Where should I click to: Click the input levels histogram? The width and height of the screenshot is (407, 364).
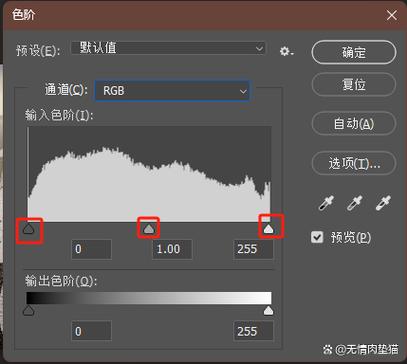click(149, 174)
